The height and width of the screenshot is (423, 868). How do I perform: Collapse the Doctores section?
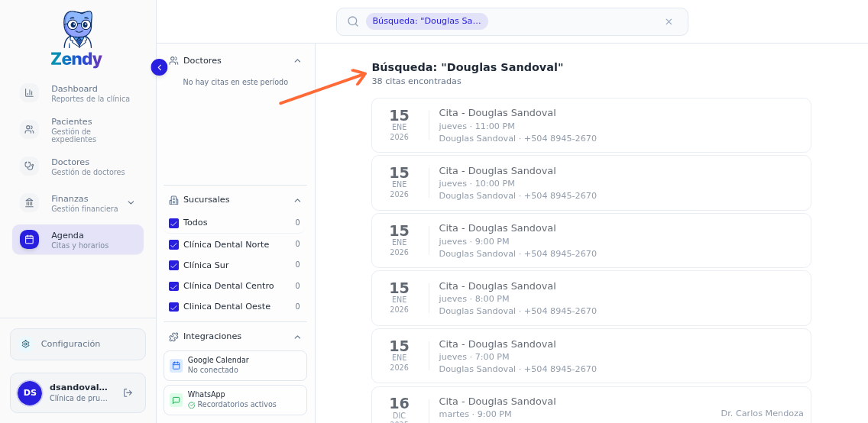(297, 61)
